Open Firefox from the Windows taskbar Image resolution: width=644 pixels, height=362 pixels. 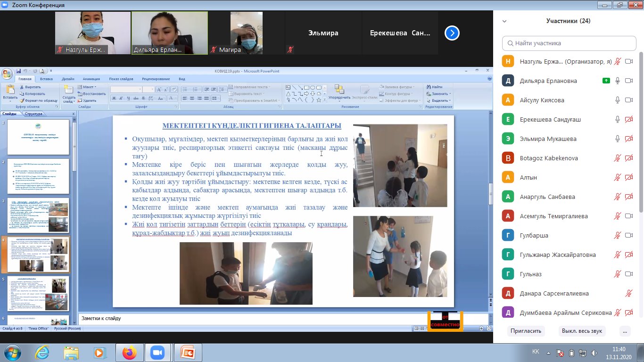[129, 353]
